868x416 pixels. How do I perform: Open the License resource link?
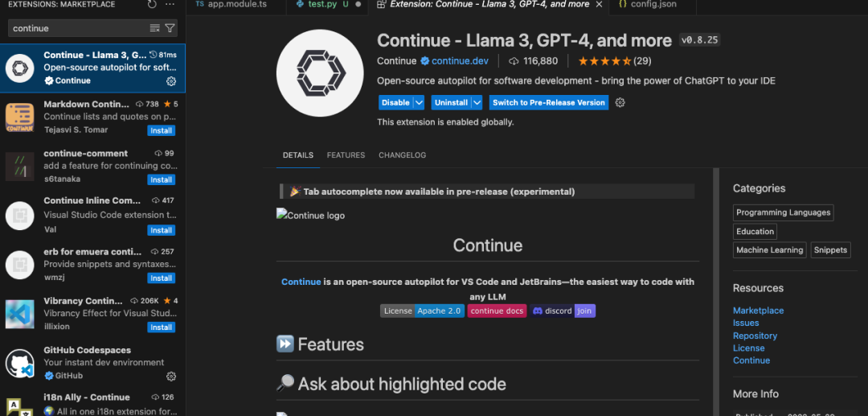pos(748,348)
